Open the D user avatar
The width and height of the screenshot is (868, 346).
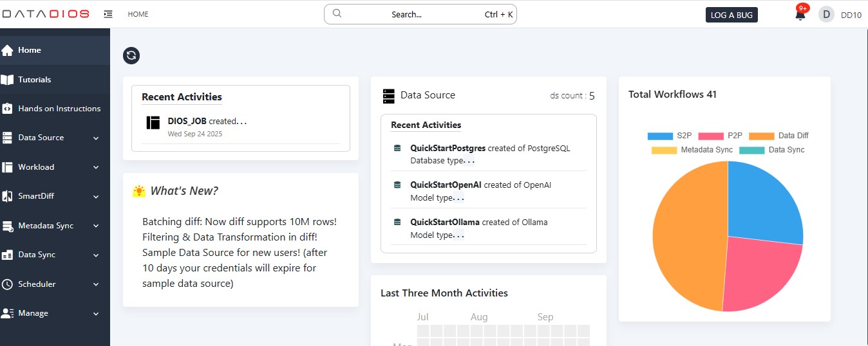point(826,14)
